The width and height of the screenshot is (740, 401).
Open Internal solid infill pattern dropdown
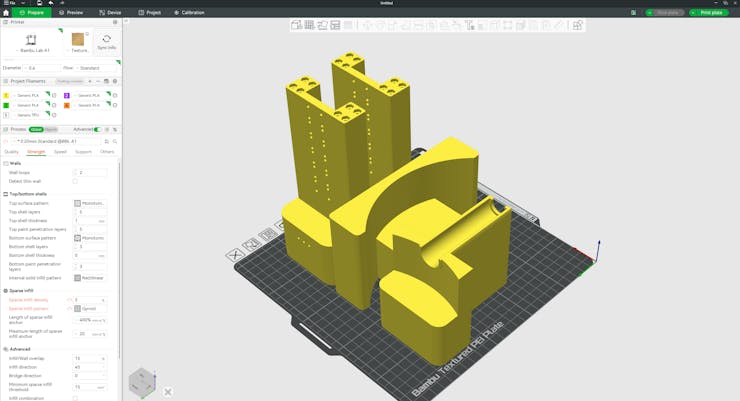pyautogui.click(x=90, y=278)
